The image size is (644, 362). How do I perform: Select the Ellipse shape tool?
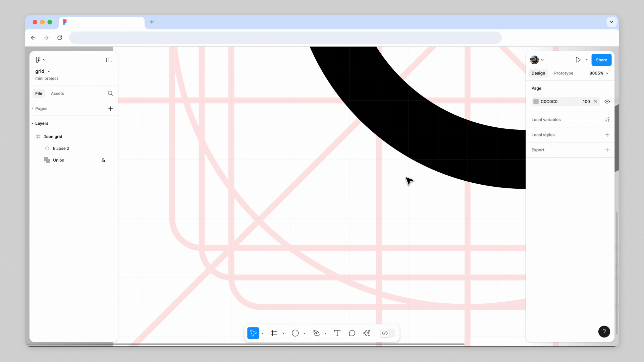coord(295,333)
